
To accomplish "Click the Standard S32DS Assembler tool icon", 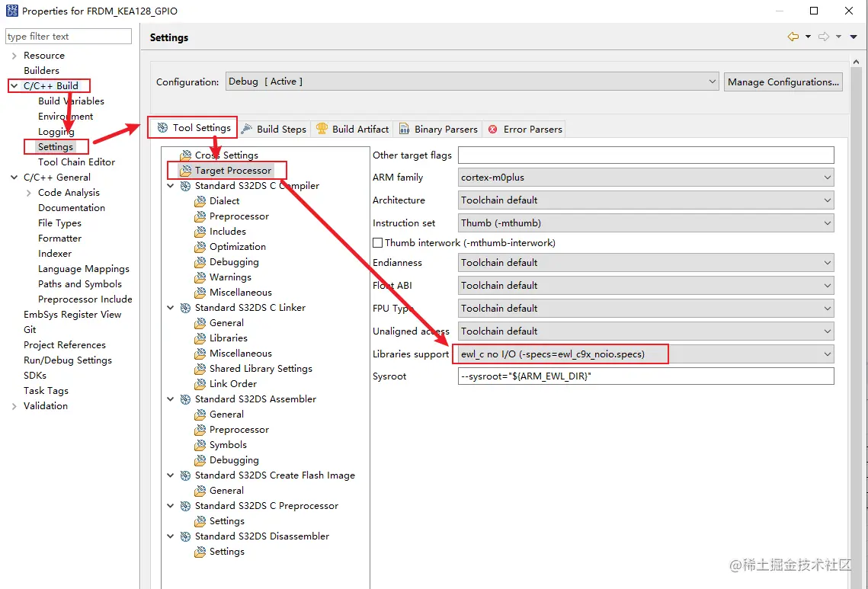I will 185,399.
